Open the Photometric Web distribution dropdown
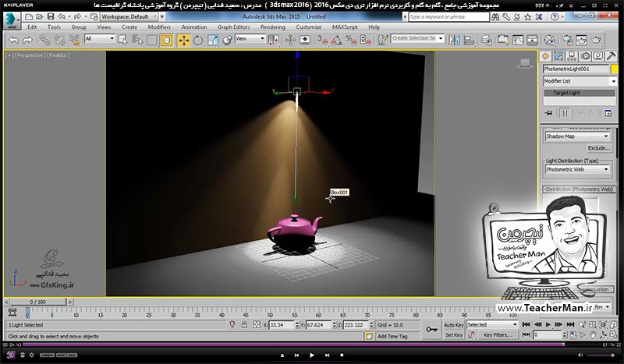The width and height of the screenshot is (624, 364). click(577, 169)
